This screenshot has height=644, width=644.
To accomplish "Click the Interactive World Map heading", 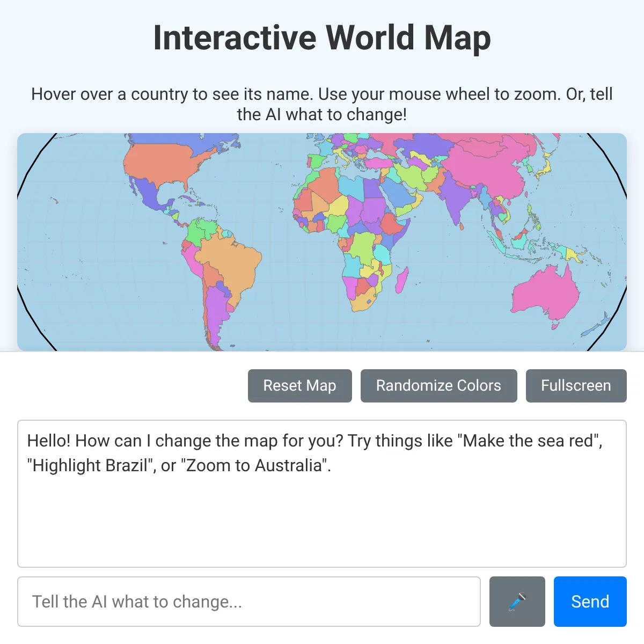I will tap(322, 38).
